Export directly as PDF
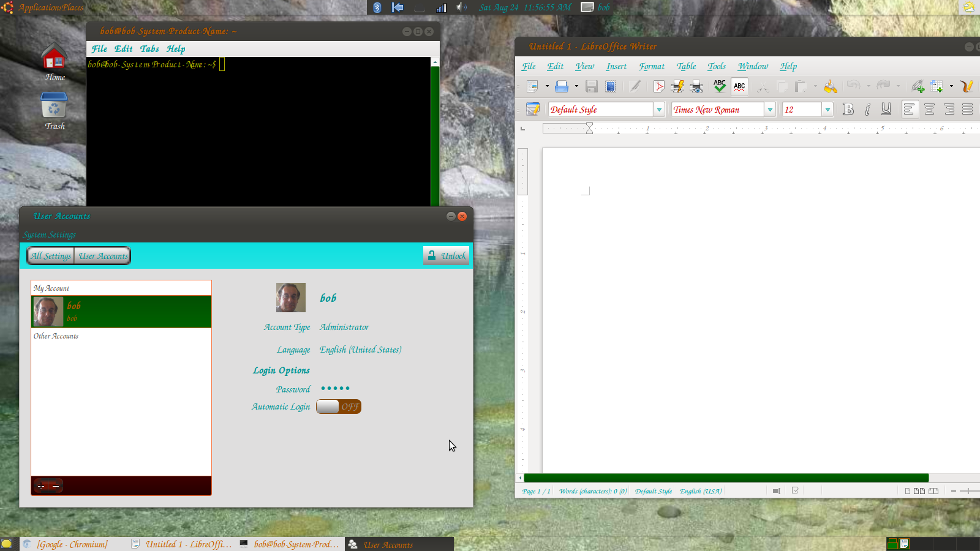Viewport: 980px width, 551px height. coord(659,86)
